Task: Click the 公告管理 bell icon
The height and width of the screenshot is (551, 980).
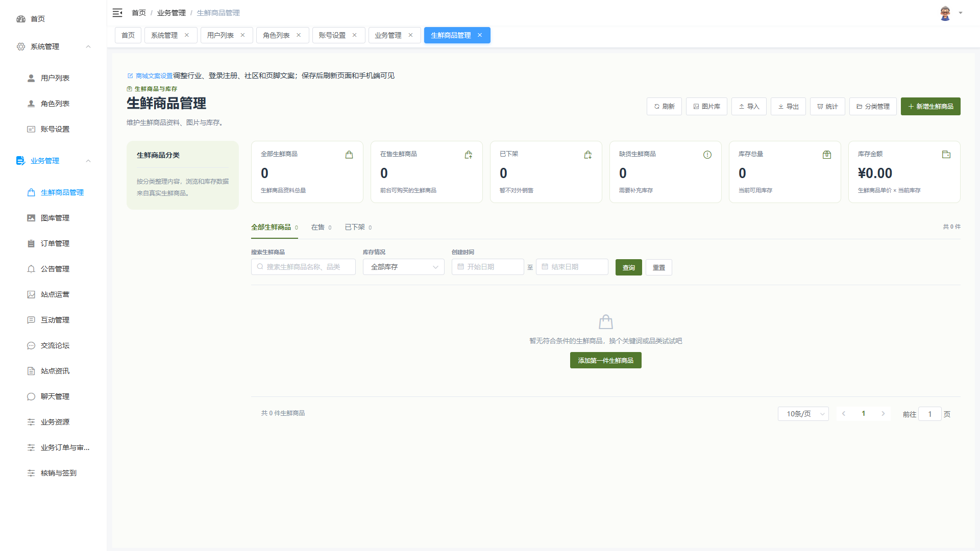Action: tap(31, 269)
